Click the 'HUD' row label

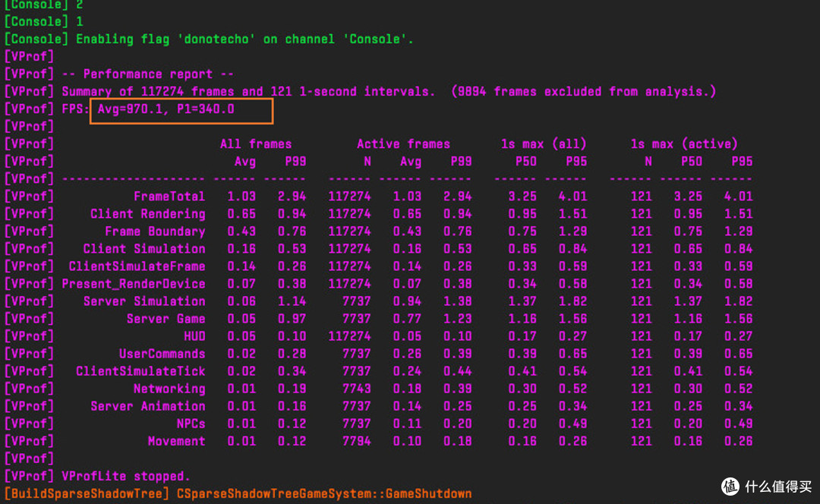click(194, 336)
